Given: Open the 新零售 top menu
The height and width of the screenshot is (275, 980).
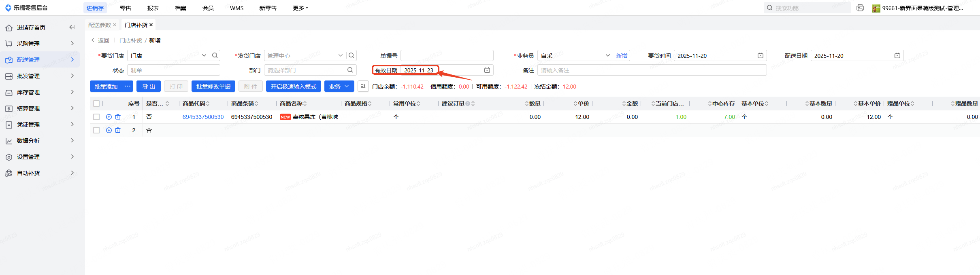Looking at the screenshot, I should [268, 8].
